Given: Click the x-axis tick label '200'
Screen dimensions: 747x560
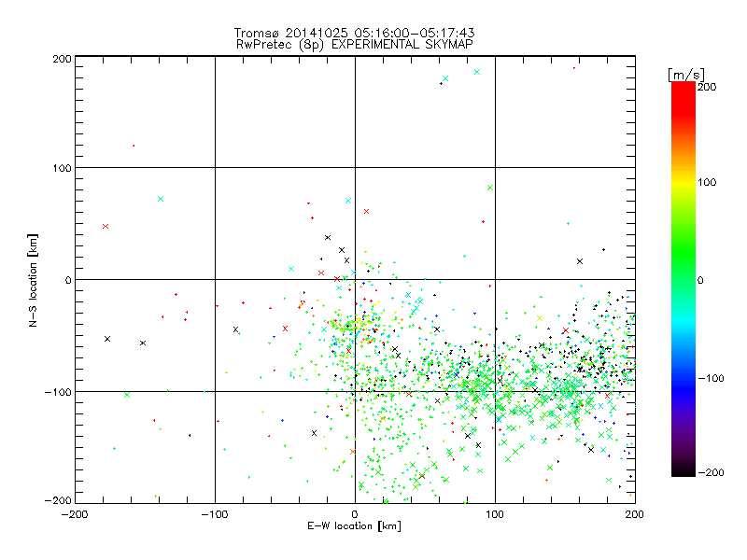Looking at the screenshot, I should (x=635, y=514).
